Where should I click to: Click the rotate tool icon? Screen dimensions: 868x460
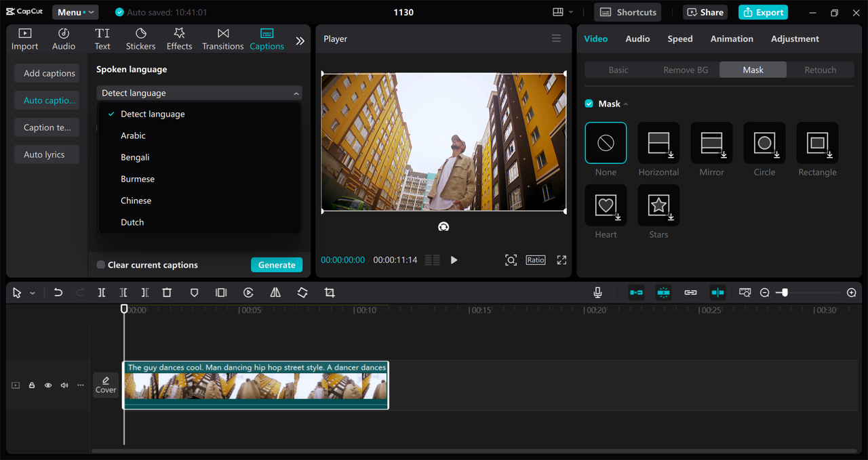(302, 293)
